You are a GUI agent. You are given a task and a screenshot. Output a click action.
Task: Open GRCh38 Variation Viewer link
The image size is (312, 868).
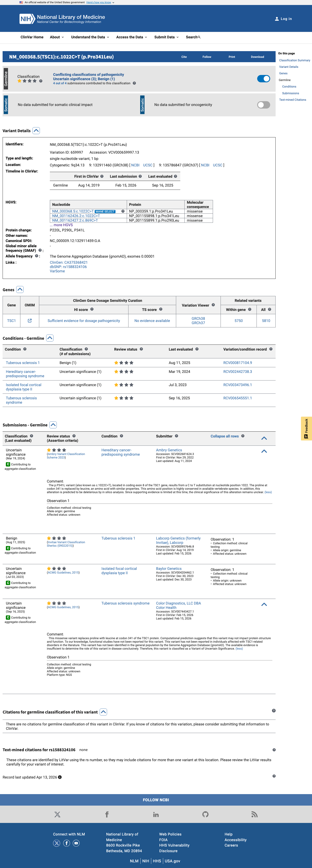198,319
